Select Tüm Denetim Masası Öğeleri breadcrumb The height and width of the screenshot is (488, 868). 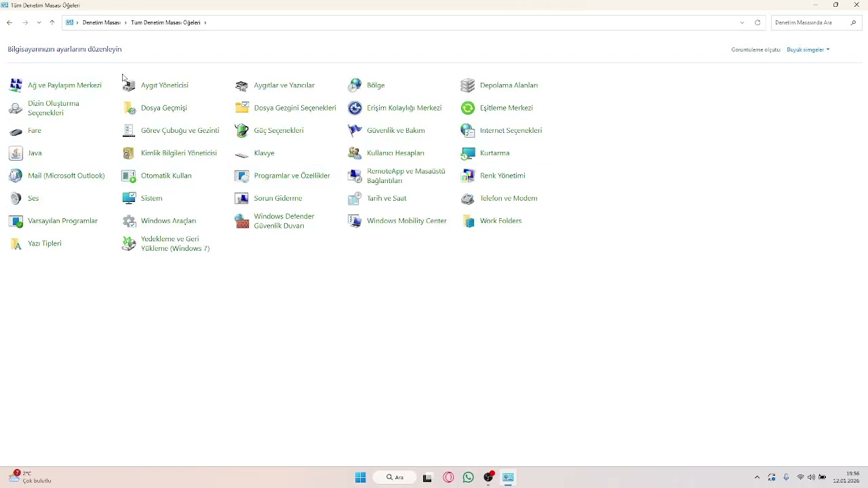point(165,22)
